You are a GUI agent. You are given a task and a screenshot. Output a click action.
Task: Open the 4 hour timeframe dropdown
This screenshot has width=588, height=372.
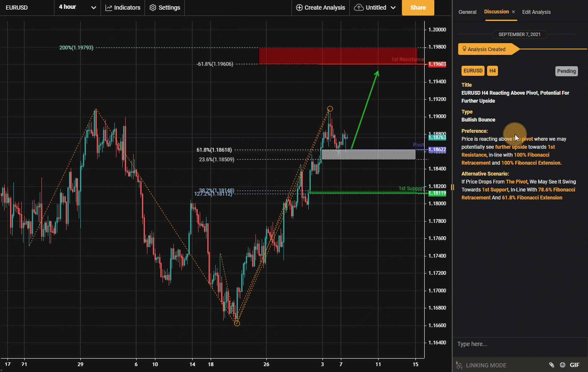pyautogui.click(x=77, y=8)
